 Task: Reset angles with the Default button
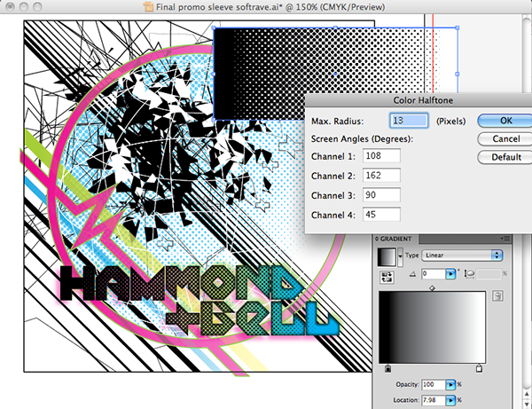tap(505, 157)
